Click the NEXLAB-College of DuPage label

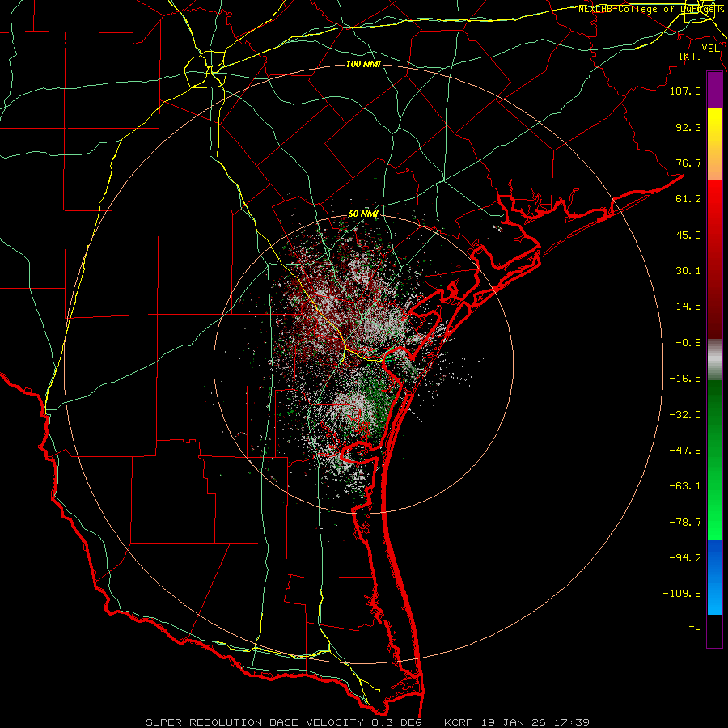click(x=650, y=9)
